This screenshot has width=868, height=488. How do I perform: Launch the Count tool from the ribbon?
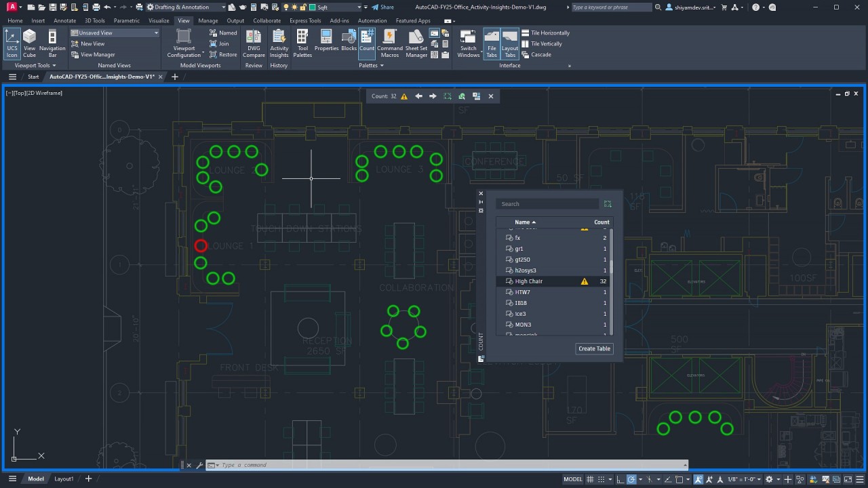pyautogui.click(x=367, y=43)
